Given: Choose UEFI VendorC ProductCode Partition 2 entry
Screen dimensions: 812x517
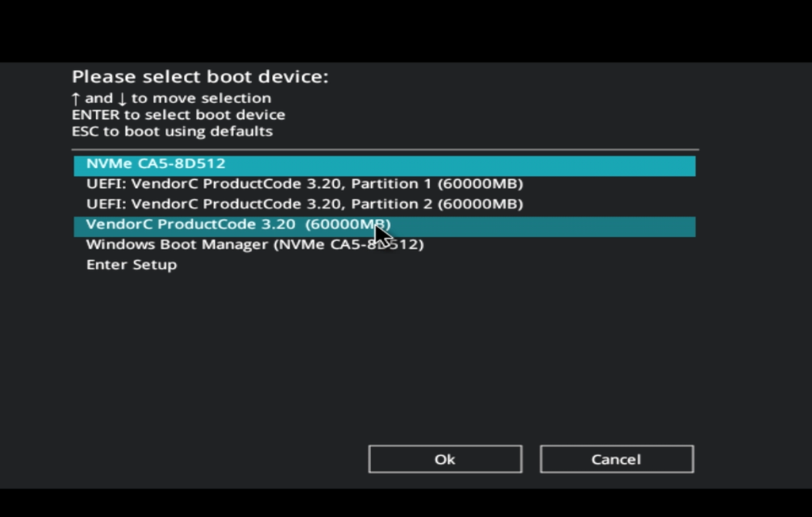Looking at the screenshot, I should [x=385, y=206].
